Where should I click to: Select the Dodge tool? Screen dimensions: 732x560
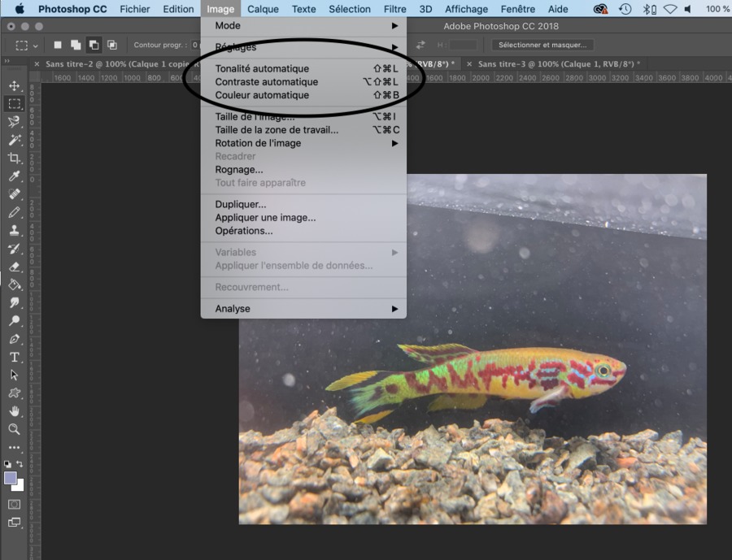(x=14, y=321)
